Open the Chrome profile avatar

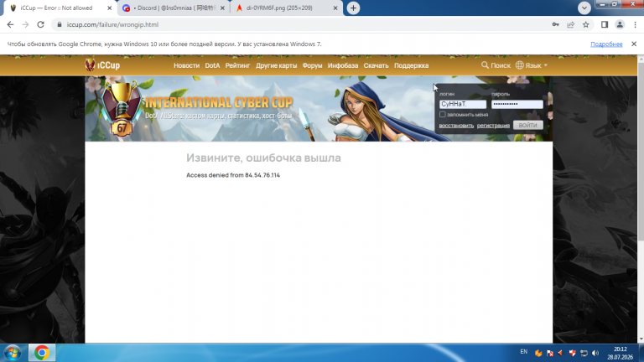(620, 24)
